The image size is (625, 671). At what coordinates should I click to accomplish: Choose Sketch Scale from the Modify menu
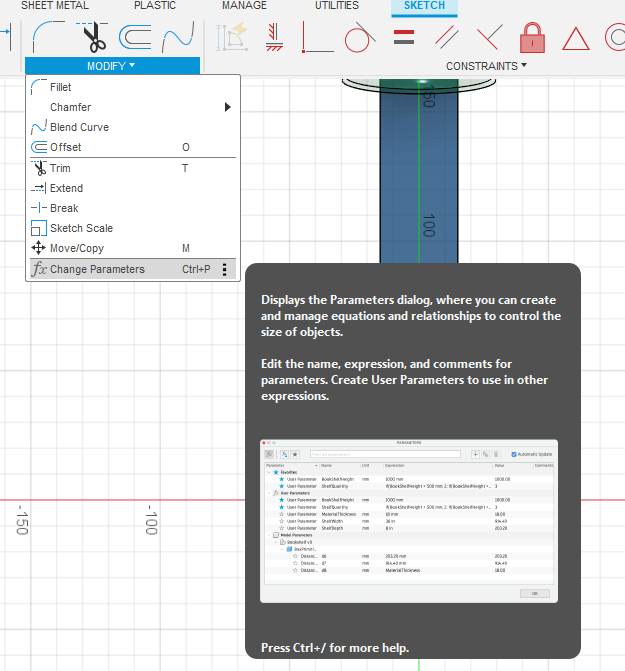pos(81,228)
